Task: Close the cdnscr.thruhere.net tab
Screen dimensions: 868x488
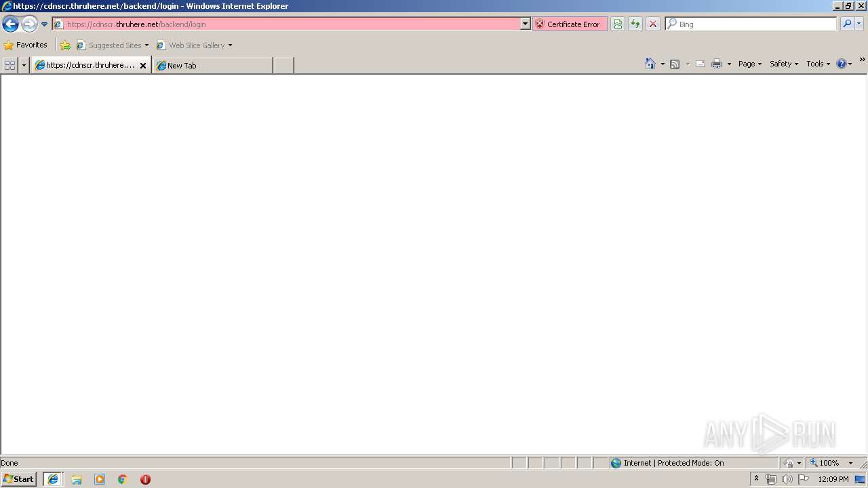Action: (x=143, y=66)
